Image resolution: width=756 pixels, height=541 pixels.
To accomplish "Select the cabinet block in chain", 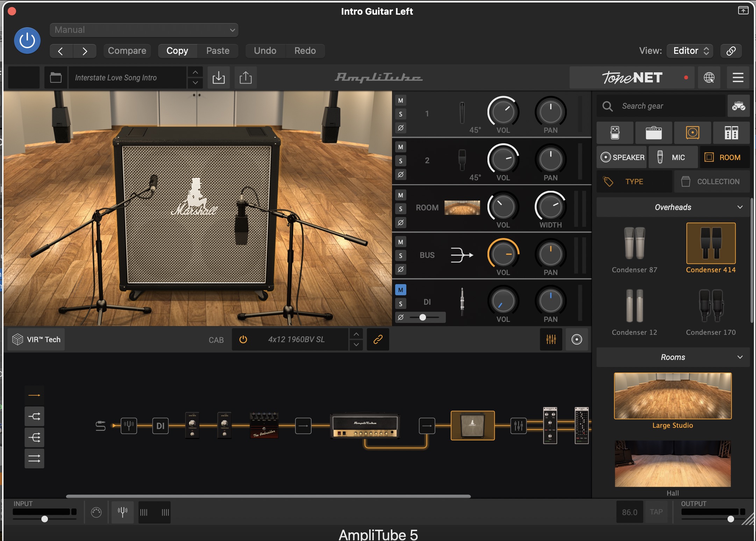I will click(x=473, y=425).
